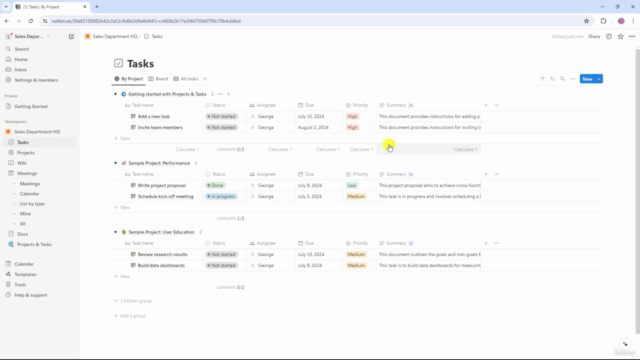This screenshot has width=640, height=360.
Task: Expand the 1 hidden group row
Action: (133, 301)
